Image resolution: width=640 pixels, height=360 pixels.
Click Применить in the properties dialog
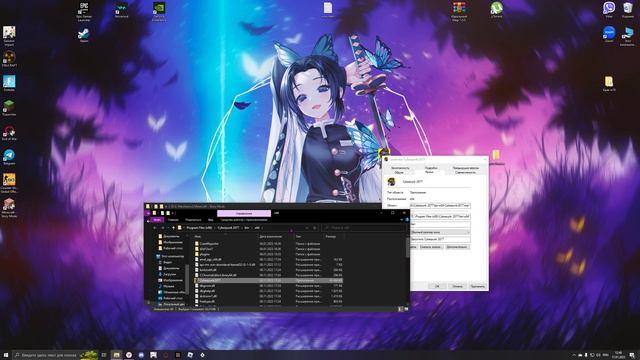pyautogui.click(x=477, y=286)
